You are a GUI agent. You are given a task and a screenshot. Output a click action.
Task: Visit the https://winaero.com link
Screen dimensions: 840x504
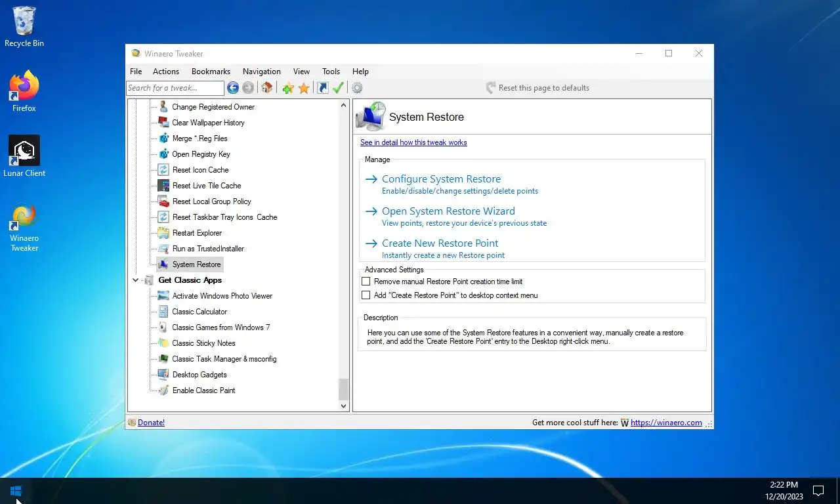[666, 423]
